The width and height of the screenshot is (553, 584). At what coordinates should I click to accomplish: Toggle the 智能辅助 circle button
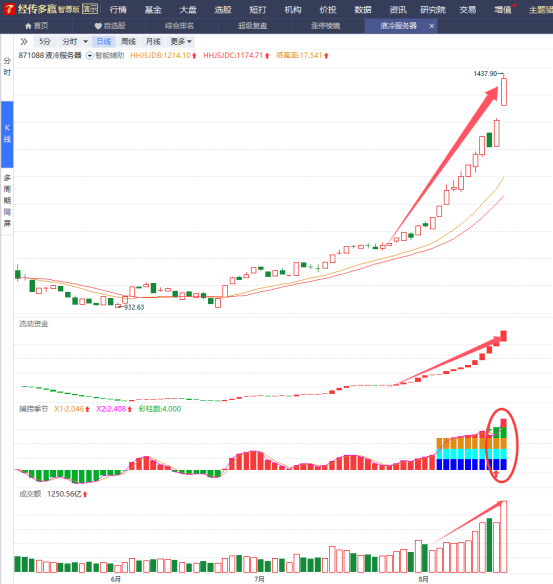tap(89, 56)
